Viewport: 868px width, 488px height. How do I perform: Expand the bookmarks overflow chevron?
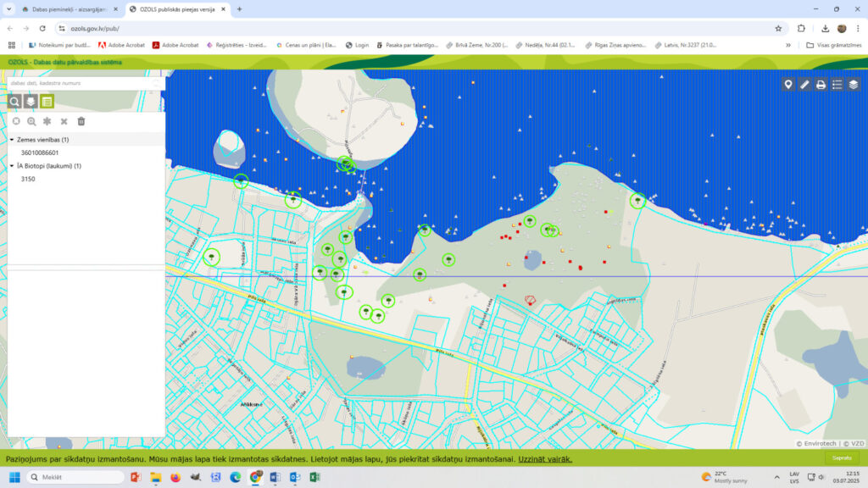[788, 45]
